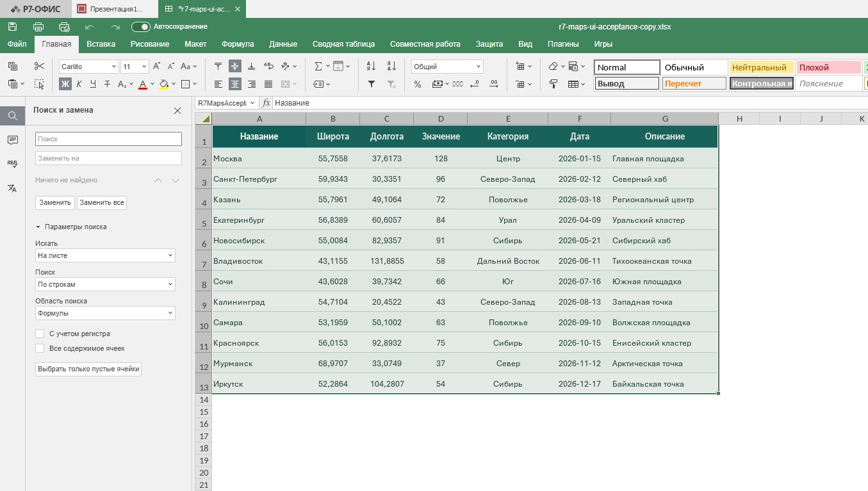The width and height of the screenshot is (868, 491).
Task: Click the 'Заменить все' button
Action: 102,202
